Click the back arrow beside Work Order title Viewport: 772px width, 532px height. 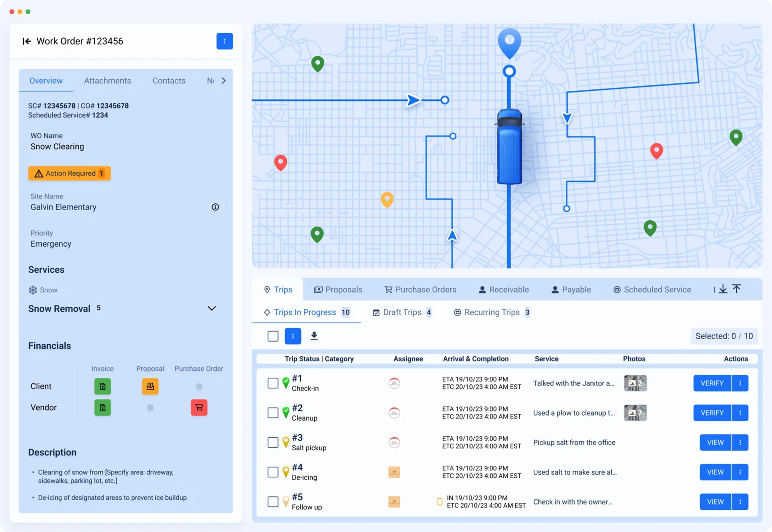pos(27,41)
